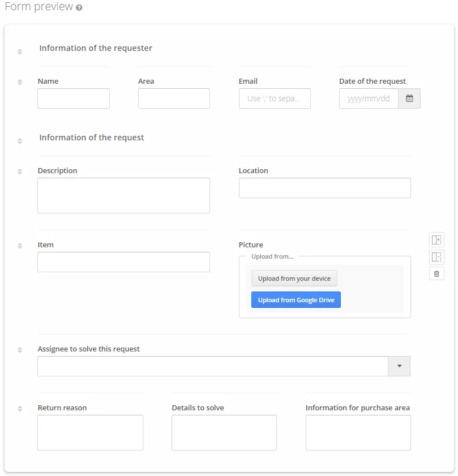The width and height of the screenshot is (458, 476).
Task: Open the Assignee dropdown arrow
Action: [399, 366]
